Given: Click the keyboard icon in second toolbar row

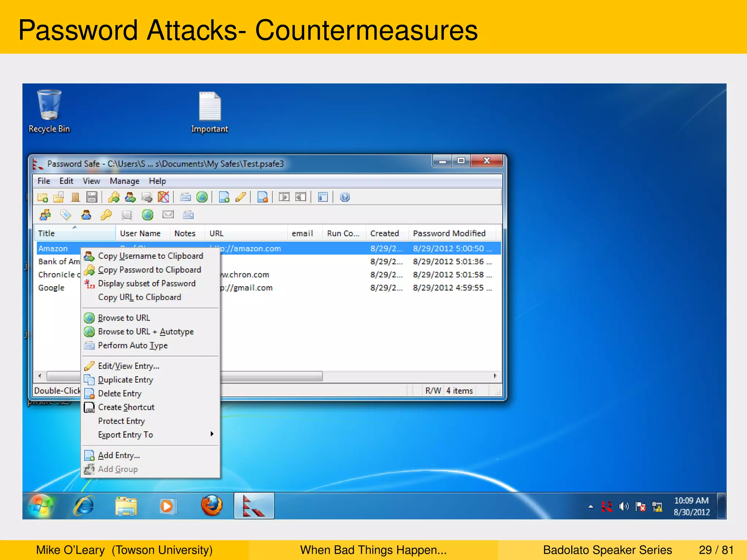Looking at the screenshot, I should click(x=188, y=215).
